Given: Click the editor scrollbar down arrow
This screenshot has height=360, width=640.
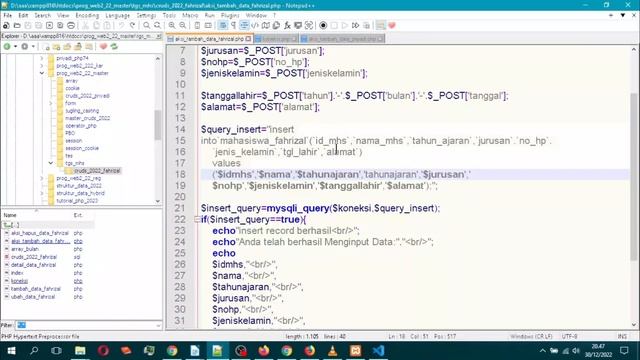Looking at the screenshot, I should click(x=633, y=325).
